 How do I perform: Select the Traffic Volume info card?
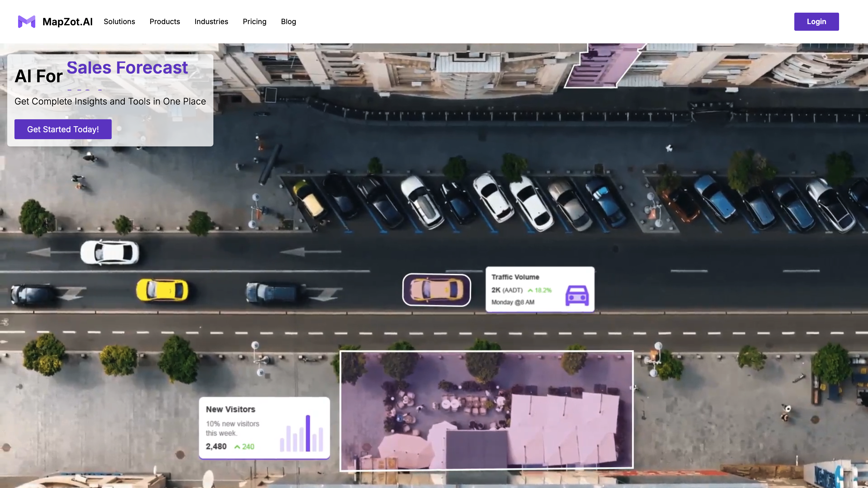pos(540,289)
